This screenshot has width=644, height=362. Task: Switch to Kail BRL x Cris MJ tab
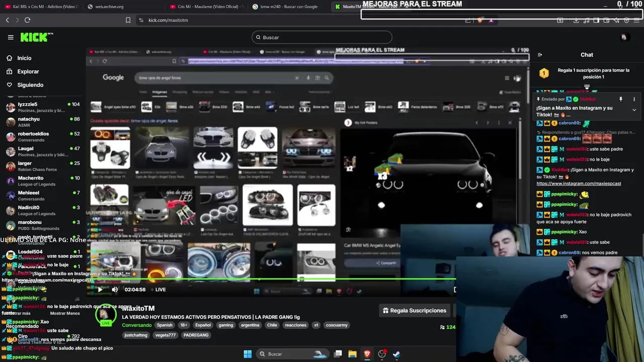[43, 7]
